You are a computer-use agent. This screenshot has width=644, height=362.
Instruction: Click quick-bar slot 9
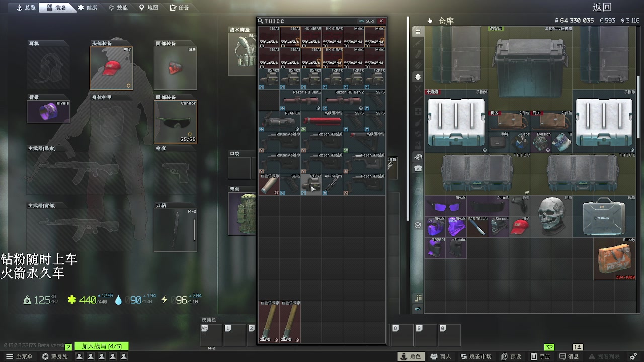point(426,335)
